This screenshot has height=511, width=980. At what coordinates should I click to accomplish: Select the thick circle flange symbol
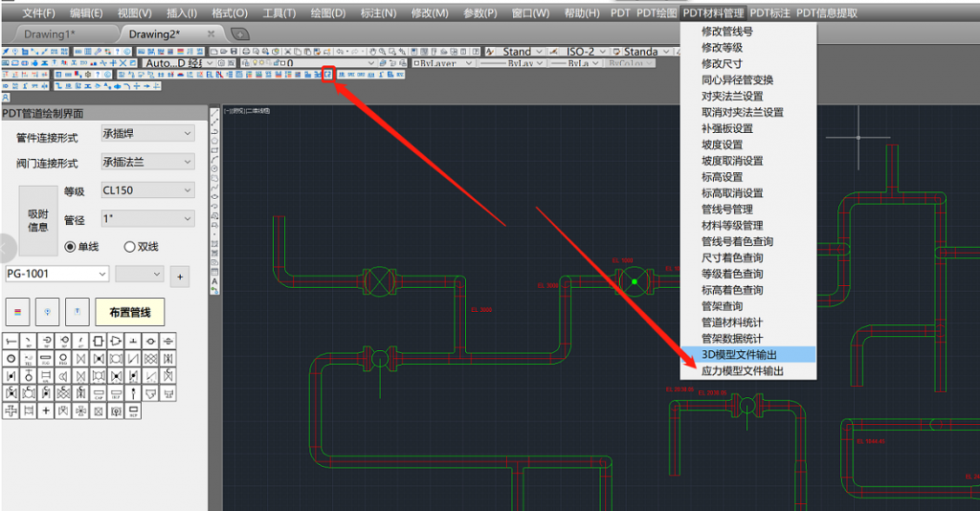(11, 359)
